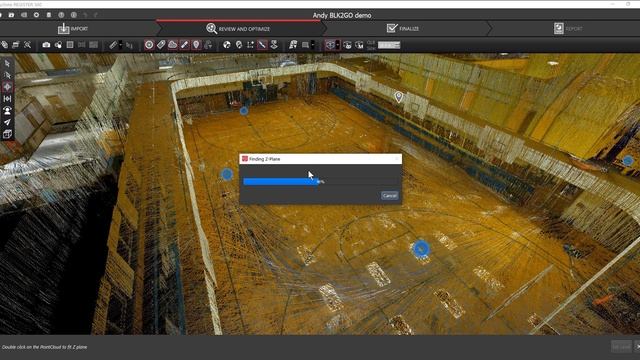Expand the cube view mode dropdown

[338, 45]
